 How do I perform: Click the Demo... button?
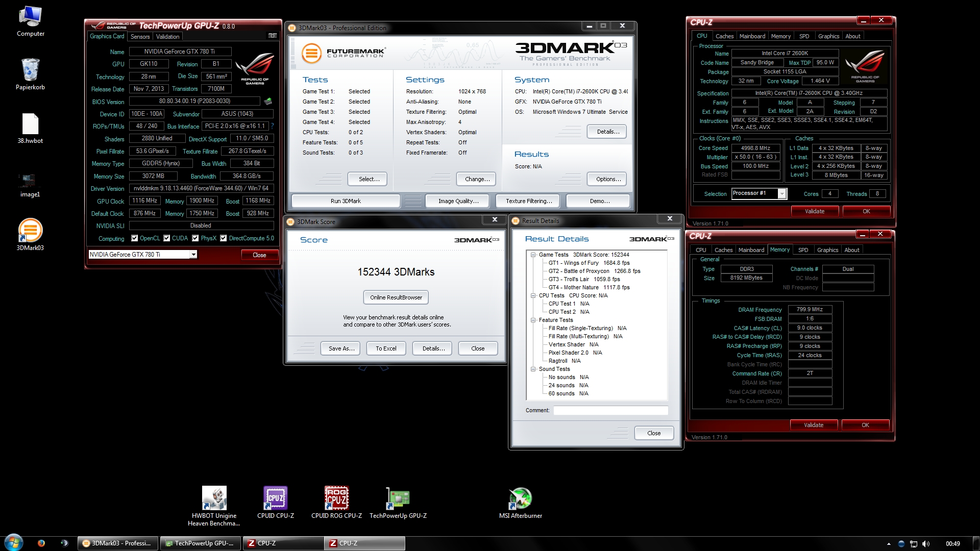[598, 201]
